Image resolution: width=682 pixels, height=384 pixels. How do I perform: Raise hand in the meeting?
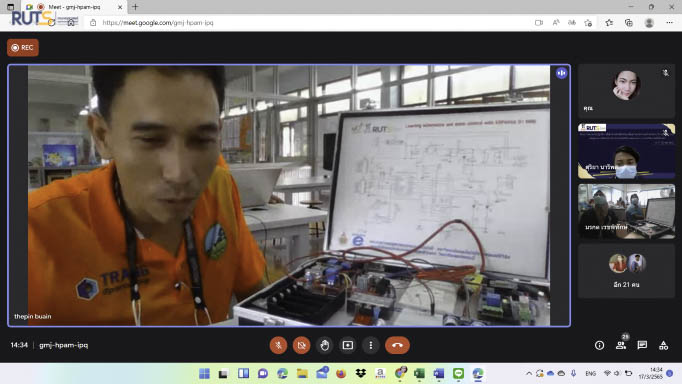(x=324, y=345)
